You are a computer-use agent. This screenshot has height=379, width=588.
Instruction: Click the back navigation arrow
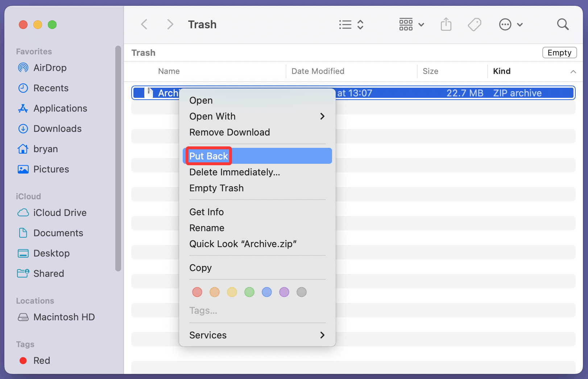144,24
